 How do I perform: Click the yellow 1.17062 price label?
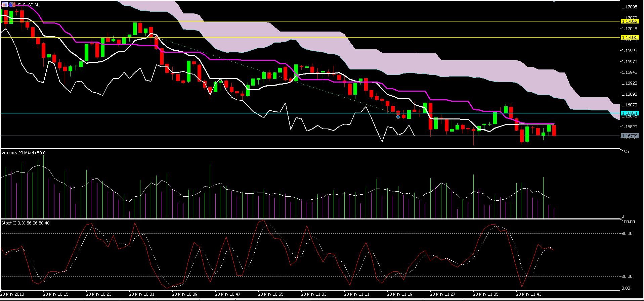630,21
